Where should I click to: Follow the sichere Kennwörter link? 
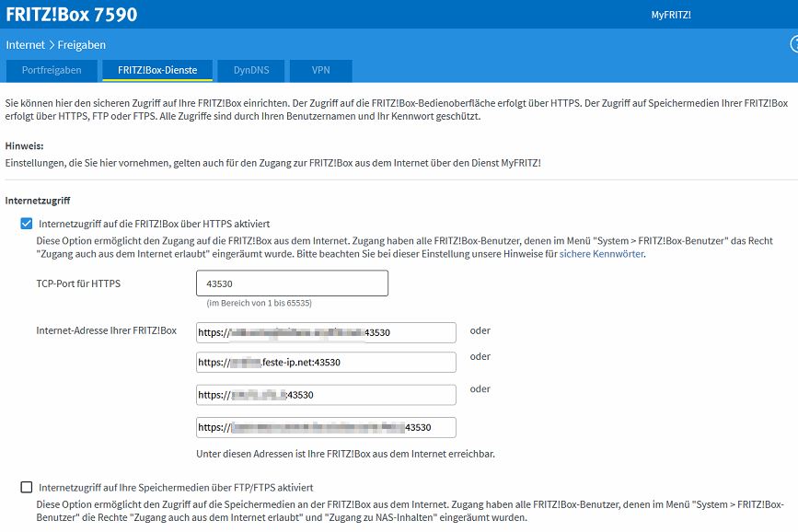click(602, 253)
